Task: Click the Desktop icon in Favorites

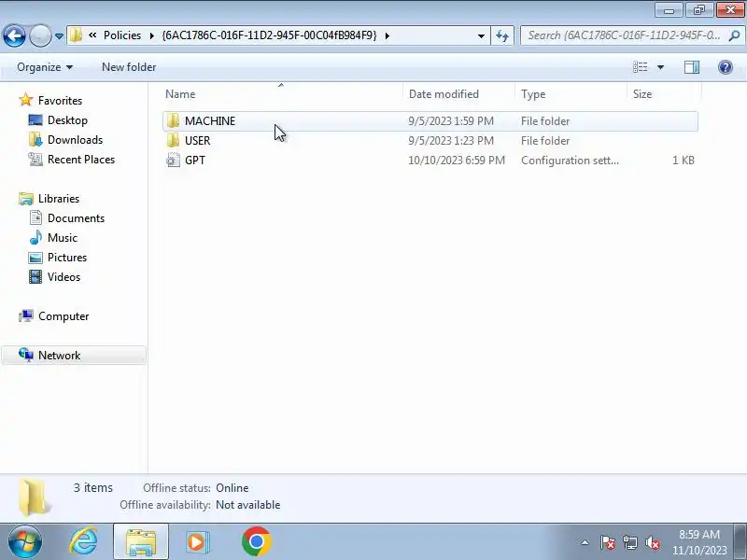Action: point(35,120)
